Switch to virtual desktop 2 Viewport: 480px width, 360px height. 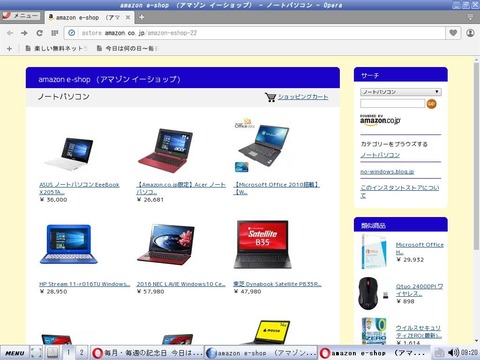81,353
